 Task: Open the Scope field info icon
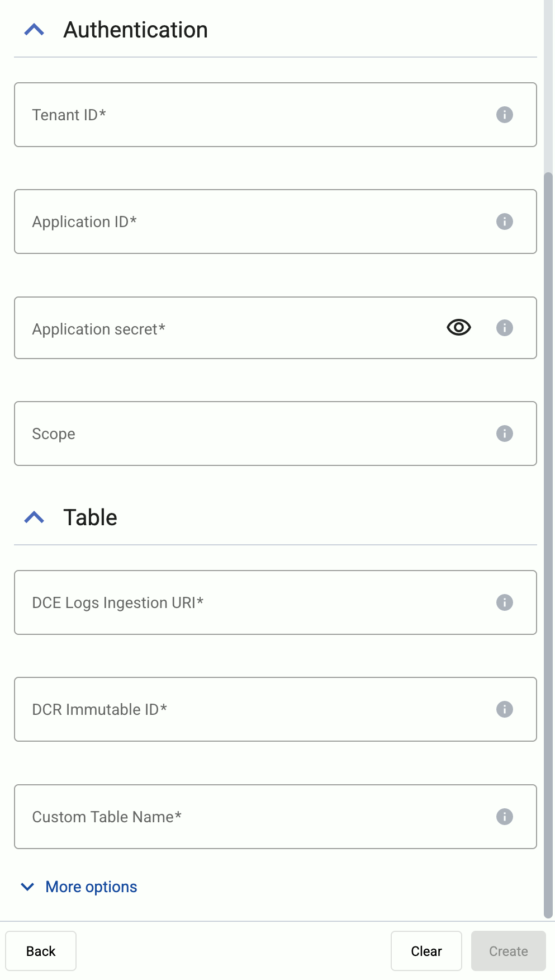tap(505, 434)
